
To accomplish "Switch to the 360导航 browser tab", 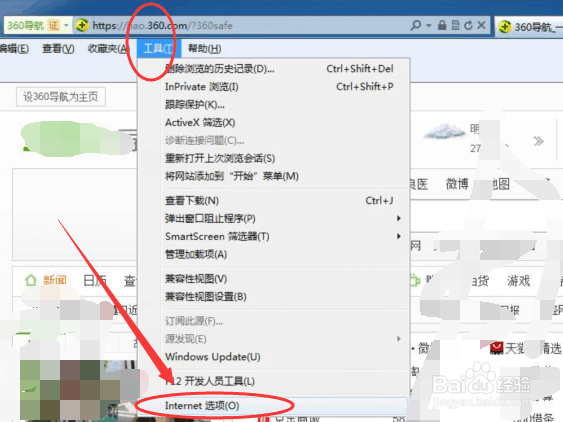I will [x=529, y=27].
